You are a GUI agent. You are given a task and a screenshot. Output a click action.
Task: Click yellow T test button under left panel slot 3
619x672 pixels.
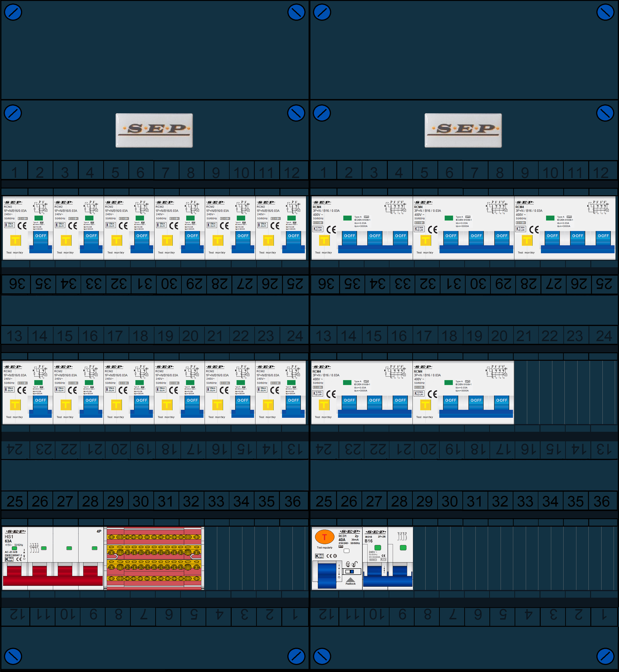[66, 240]
